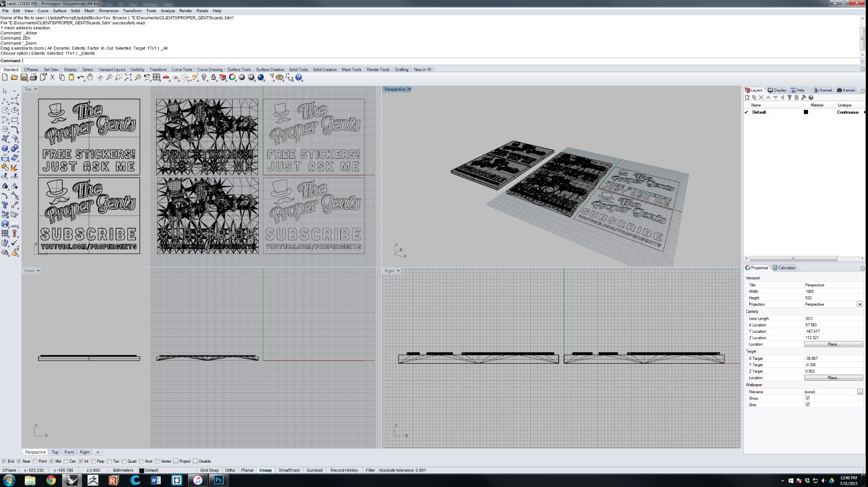868x487 pixels.
Task: Click the blue sphere Render icon
Action: pyautogui.click(x=261, y=78)
